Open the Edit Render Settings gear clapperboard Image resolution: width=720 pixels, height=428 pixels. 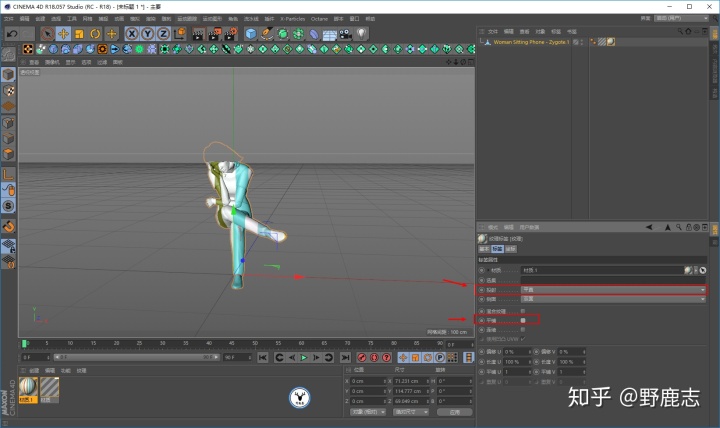point(231,34)
